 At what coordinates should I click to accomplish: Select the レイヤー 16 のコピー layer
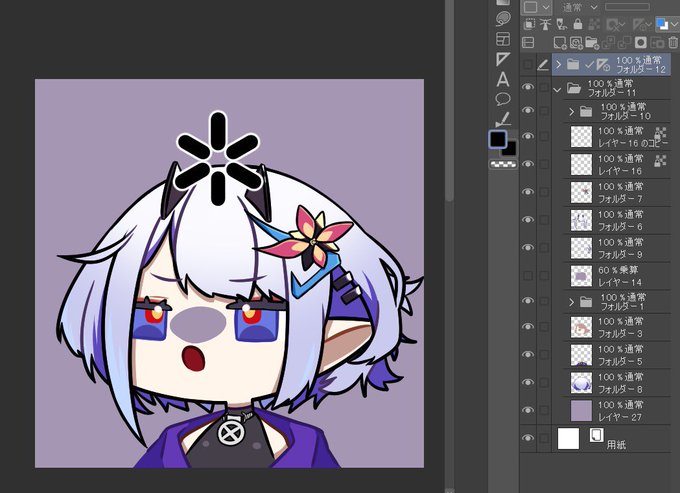click(x=617, y=137)
